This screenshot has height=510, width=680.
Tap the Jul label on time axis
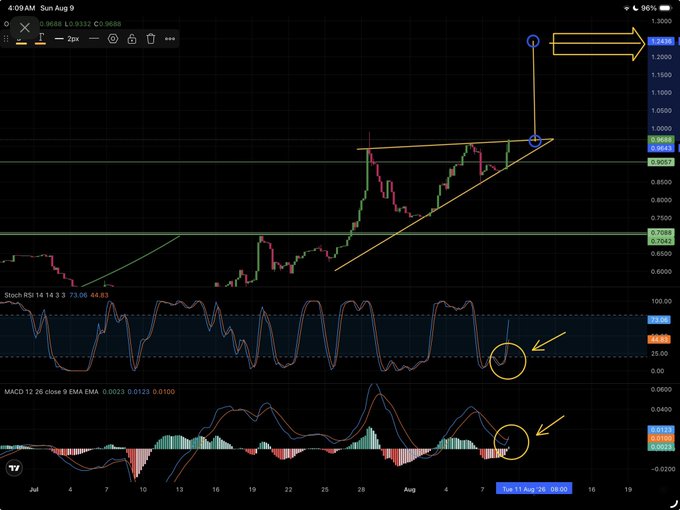click(x=33, y=489)
